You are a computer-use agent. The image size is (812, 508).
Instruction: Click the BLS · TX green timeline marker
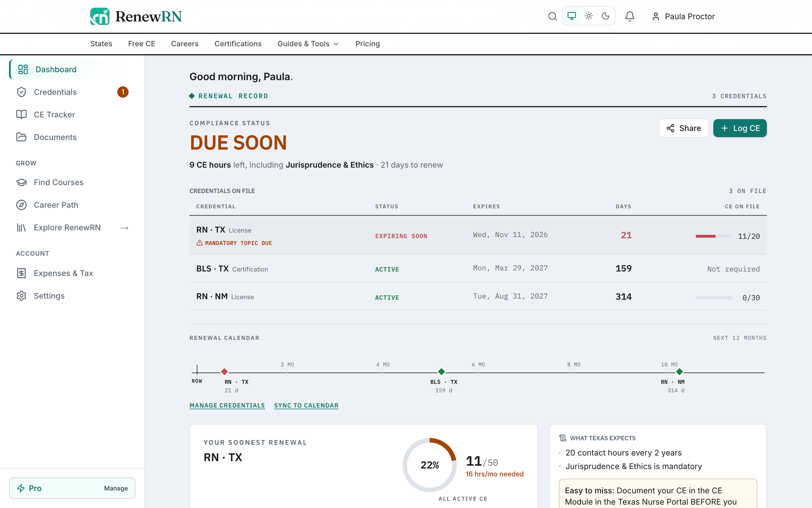(442, 372)
